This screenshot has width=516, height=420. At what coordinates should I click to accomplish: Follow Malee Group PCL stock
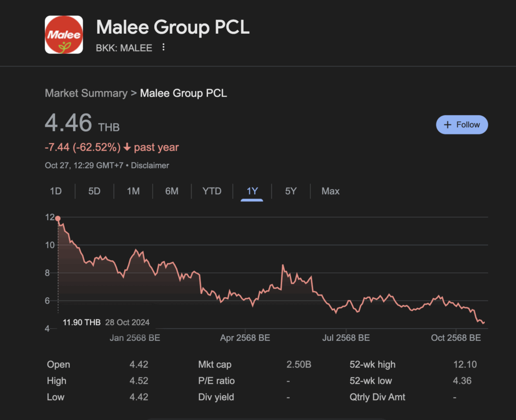pos(462,124)
